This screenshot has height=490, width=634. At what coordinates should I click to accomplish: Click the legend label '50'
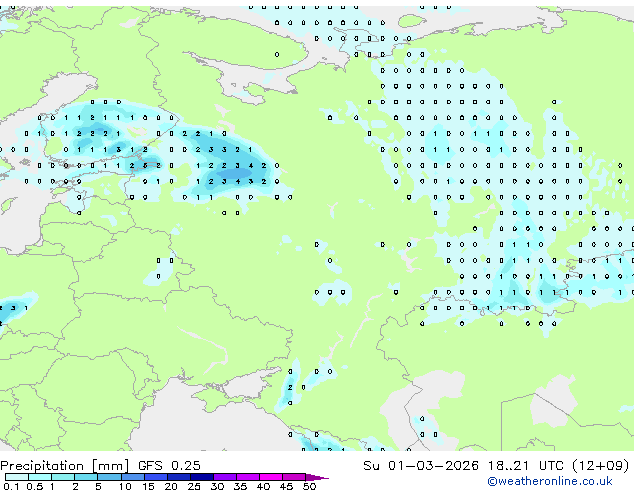[309, 486]
